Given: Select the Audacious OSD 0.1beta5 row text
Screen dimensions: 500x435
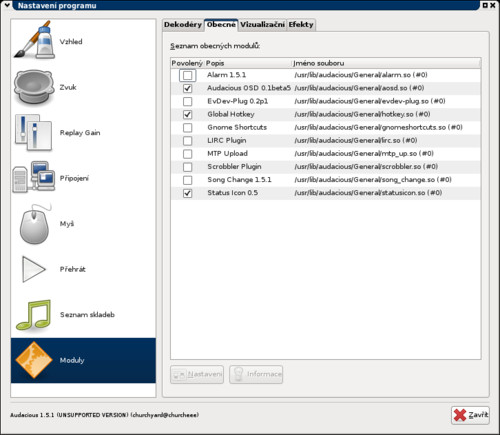Looking at the screenshot, I should pos(249,88).
